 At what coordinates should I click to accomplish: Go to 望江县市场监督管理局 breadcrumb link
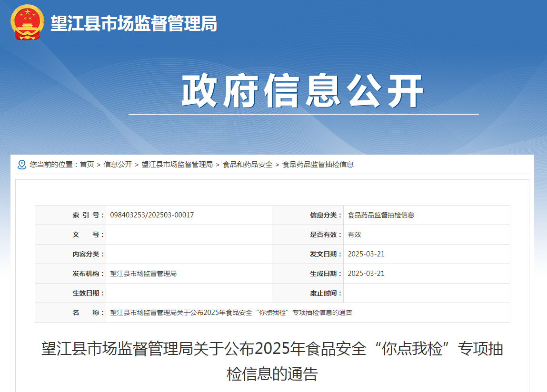177,165
